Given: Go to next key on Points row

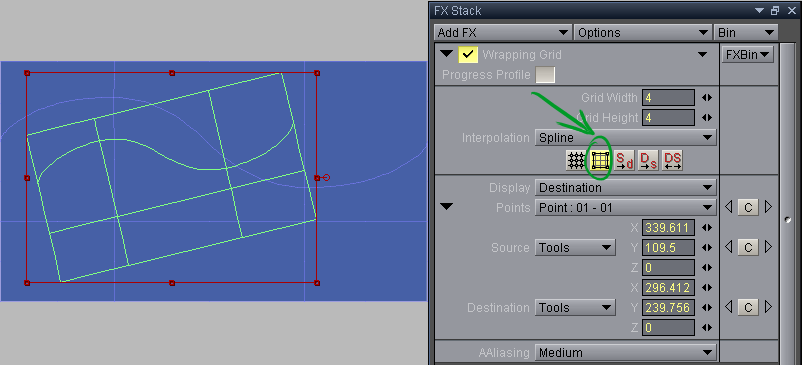Looking at the screenshot, I should pyautogui.click(x=768, y=207).
